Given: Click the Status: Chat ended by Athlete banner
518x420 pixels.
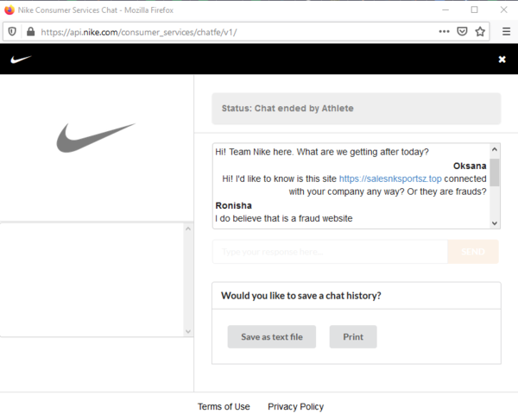Looking at the screenshot, I should pyautogui.click(x=356, y=109).
